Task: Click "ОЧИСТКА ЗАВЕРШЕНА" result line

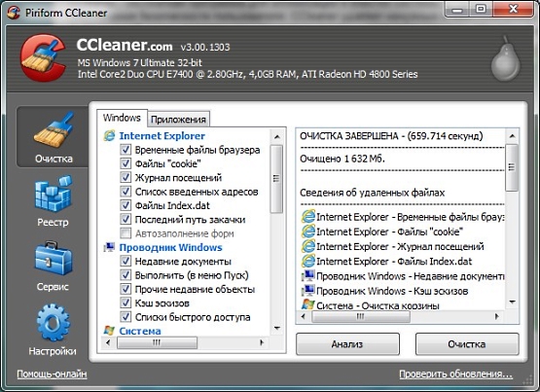Action: (x=391, y=136)
